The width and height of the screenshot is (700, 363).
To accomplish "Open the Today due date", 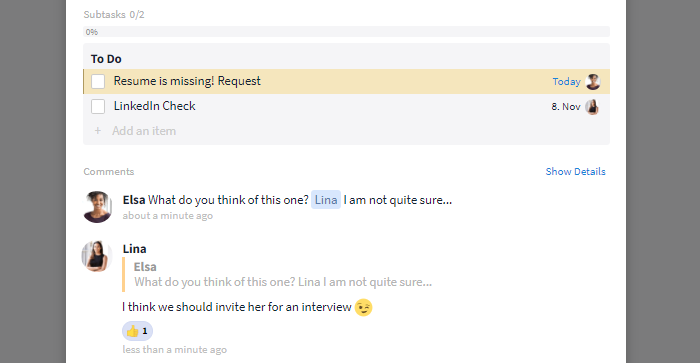I will click(566, 82).
